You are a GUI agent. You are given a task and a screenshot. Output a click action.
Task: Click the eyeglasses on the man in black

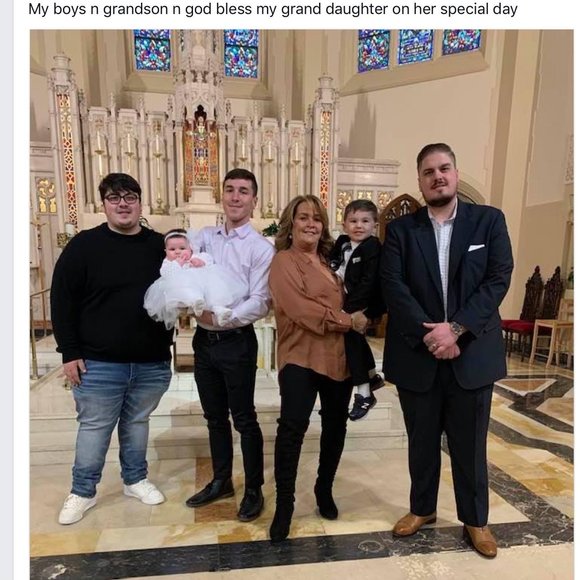[121, 199]
